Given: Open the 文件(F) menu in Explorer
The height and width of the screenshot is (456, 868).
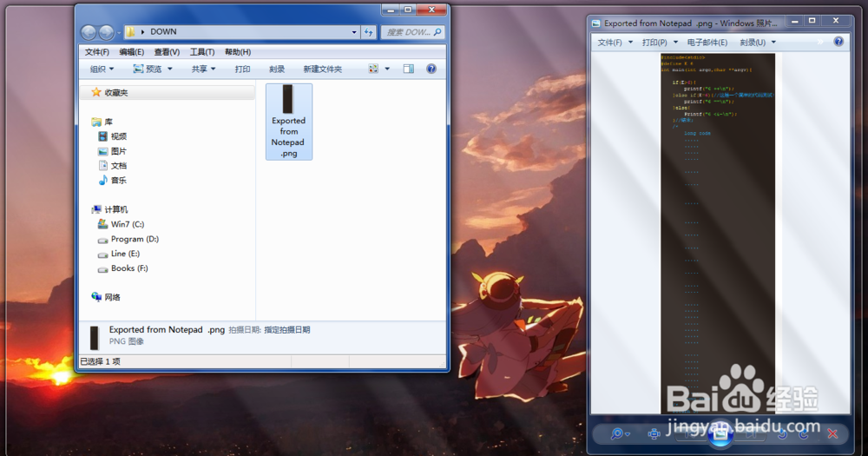Looking at the screenshot, I should pyautogui.click(x=97, y=51).
